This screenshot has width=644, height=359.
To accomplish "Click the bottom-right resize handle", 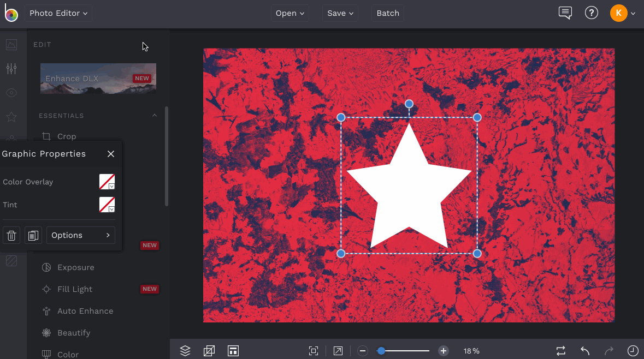I will 477,254.
